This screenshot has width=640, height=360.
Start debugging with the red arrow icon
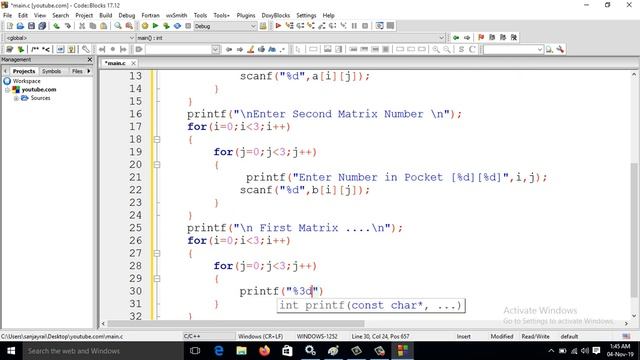[x=278, y=26]
